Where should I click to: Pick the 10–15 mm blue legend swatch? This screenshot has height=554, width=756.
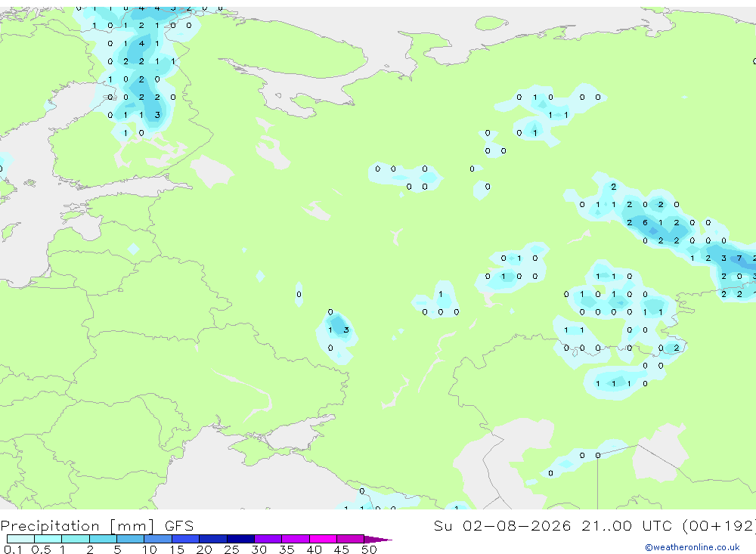(x=158, y=539)
